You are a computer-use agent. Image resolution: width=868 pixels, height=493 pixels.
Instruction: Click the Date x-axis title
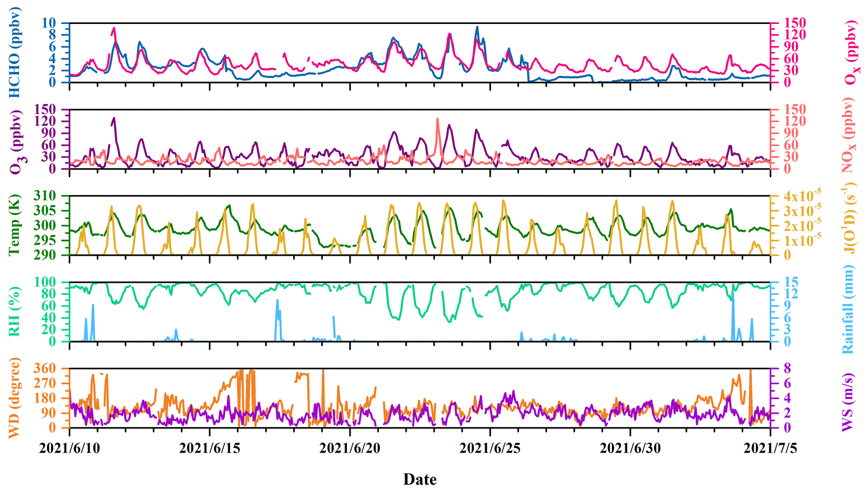tap(420, 479)
